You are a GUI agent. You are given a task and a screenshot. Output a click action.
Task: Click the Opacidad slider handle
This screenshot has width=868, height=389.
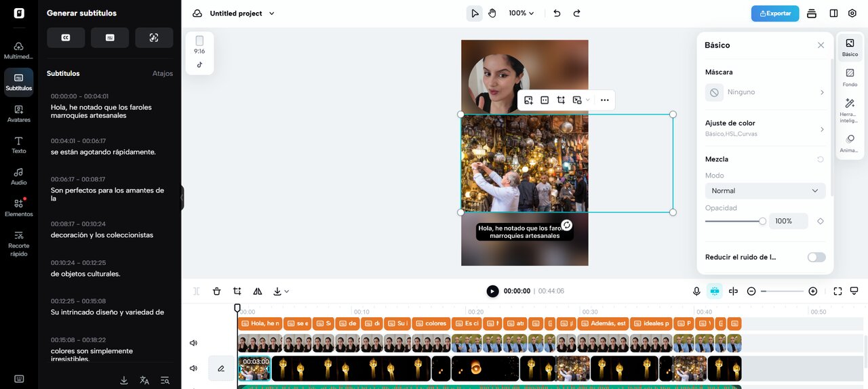point(762,221)
